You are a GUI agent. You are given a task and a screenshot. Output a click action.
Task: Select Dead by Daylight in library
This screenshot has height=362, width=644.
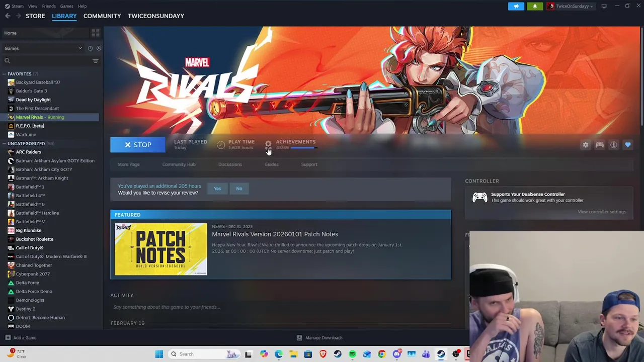33,100
